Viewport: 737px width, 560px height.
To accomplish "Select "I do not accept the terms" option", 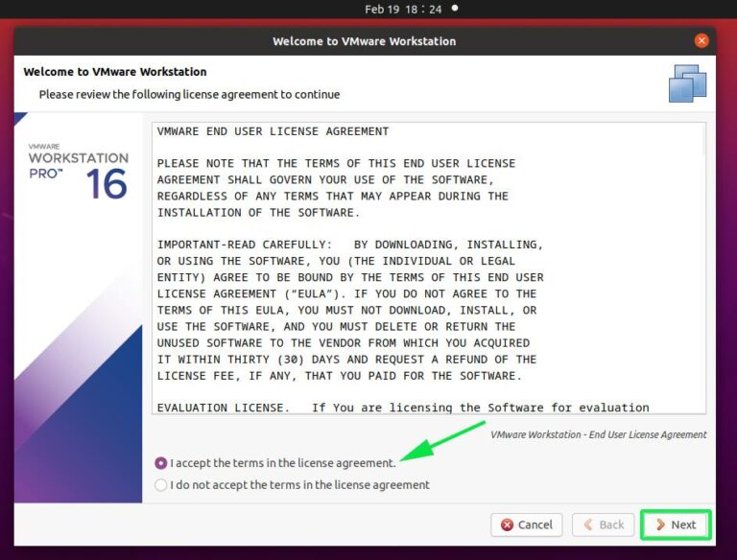I will 160,485.
